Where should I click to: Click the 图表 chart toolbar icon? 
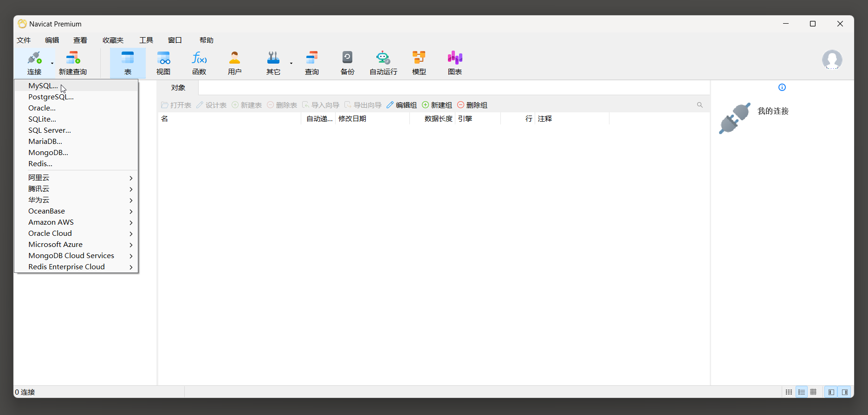tap(455, 63)
